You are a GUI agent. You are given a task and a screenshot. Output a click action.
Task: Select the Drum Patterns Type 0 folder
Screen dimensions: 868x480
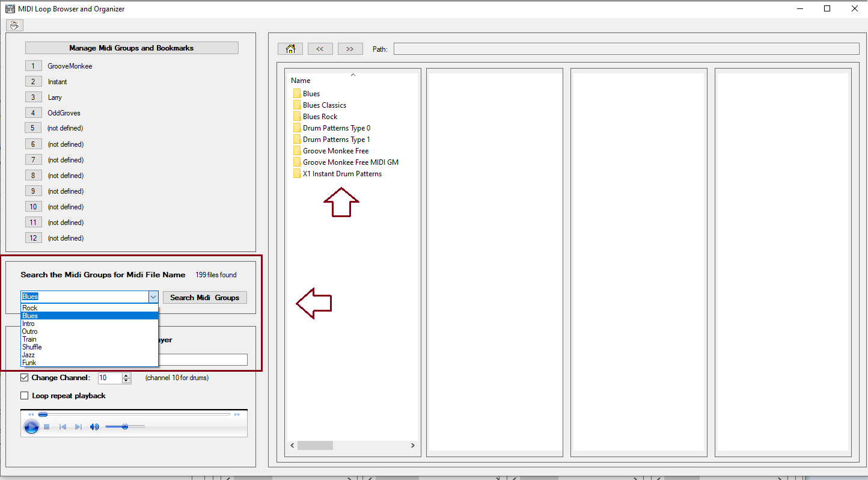tap(332, 128)
